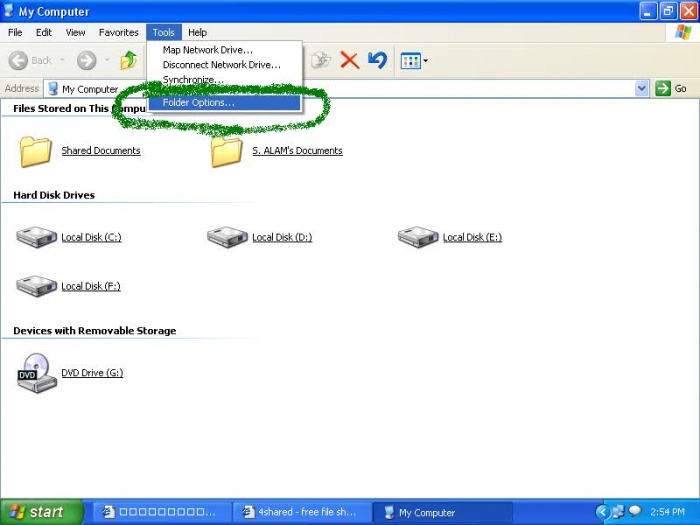Image resolution: width=700 pixels, height=525 pixels.
Task: Switch to the 4shared taskbar window
Action: coord(302,512)
